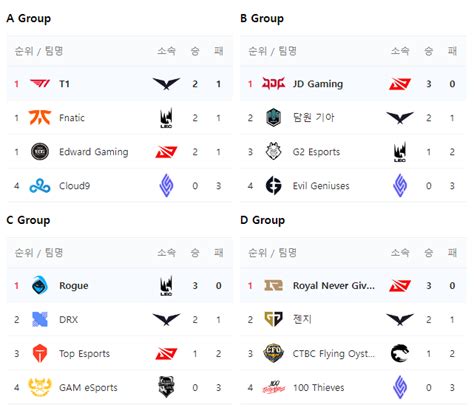Click the D Group heading
The width and height of the screenshot is (474, 419).
tap(263, 220)
